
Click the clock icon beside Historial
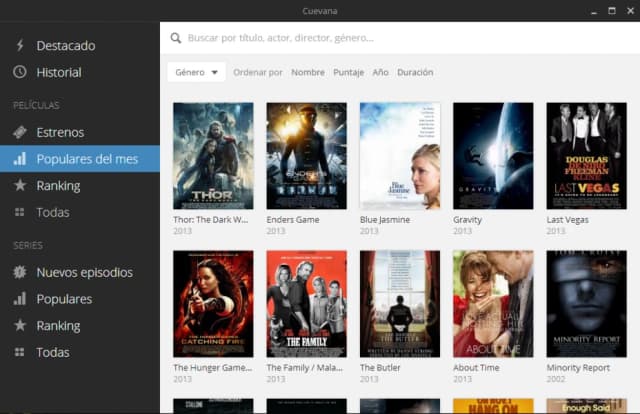point(20,72)
